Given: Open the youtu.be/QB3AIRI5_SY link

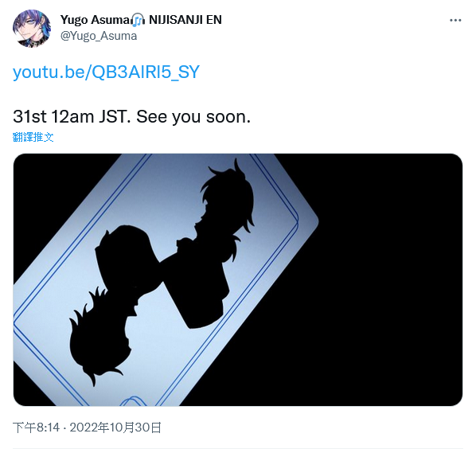Looking at the screenshot, I should point(106,72).
